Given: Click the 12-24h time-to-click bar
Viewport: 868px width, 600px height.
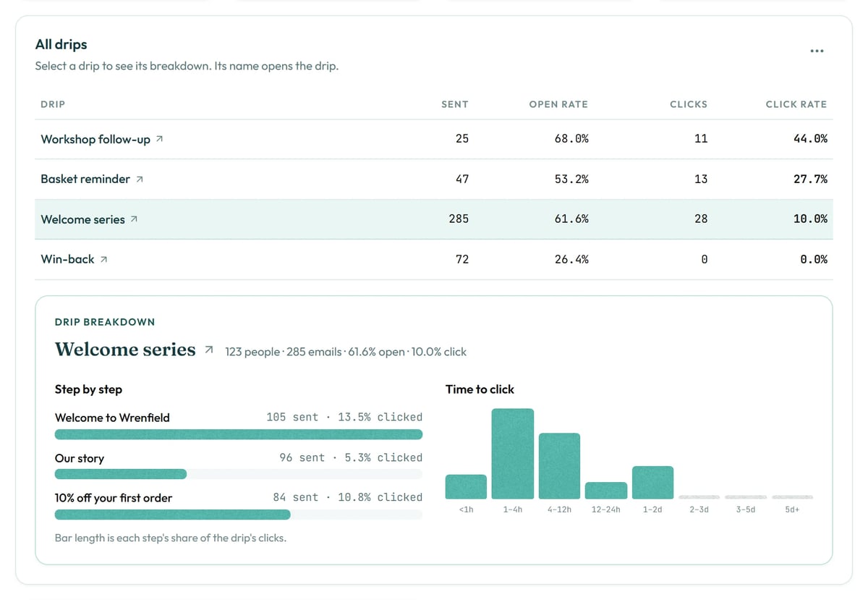Looking at the screenshot, I should (x=606, y=491).
